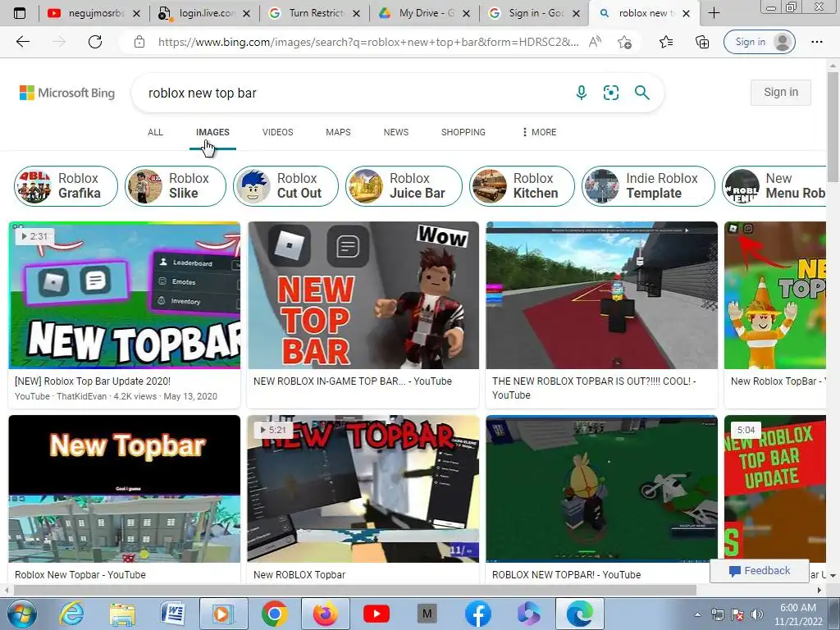The width and height of the screenshot is (840, 630).
Task: Open the SHOPPING results tab
Action: click(x=463, y=132)
